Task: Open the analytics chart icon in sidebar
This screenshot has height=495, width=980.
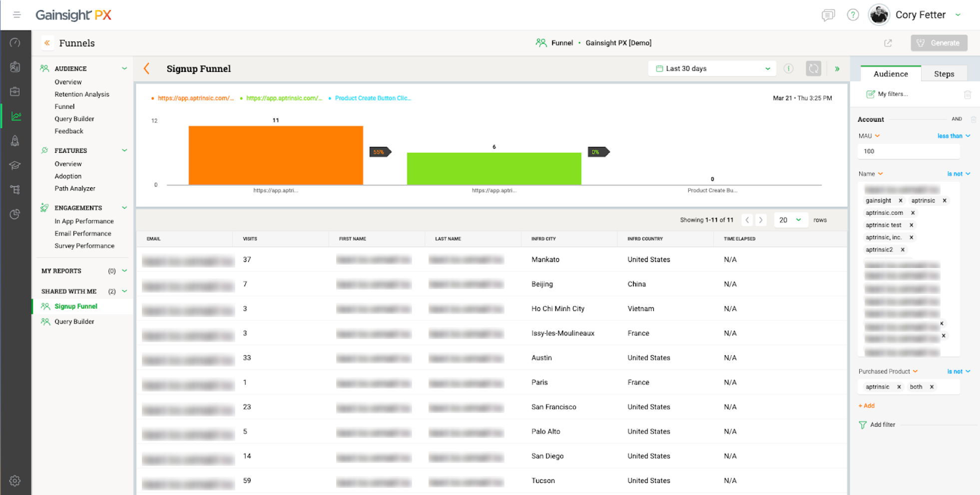Action: click(x=16, y=116)
